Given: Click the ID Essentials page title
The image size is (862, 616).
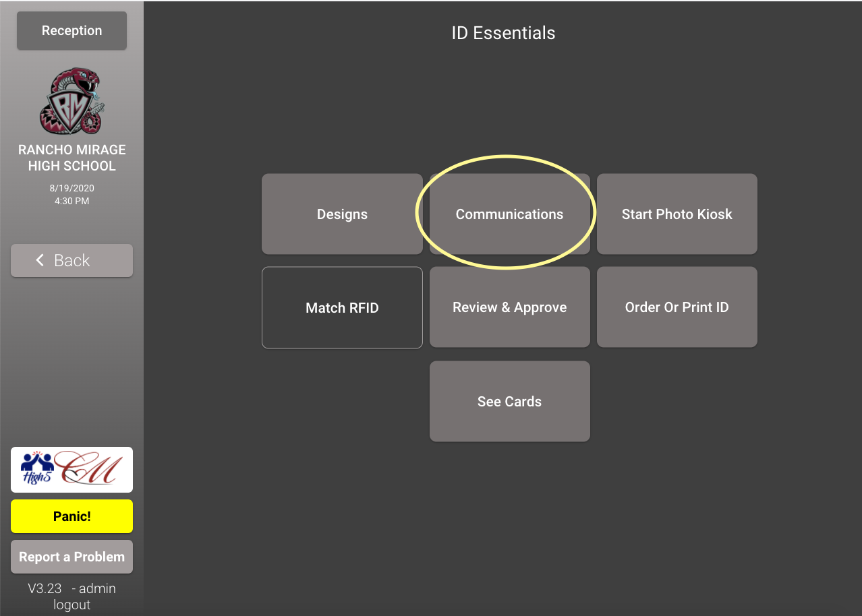Looking at the screenshot, I should pyautogui.click(x=503, y=33).
